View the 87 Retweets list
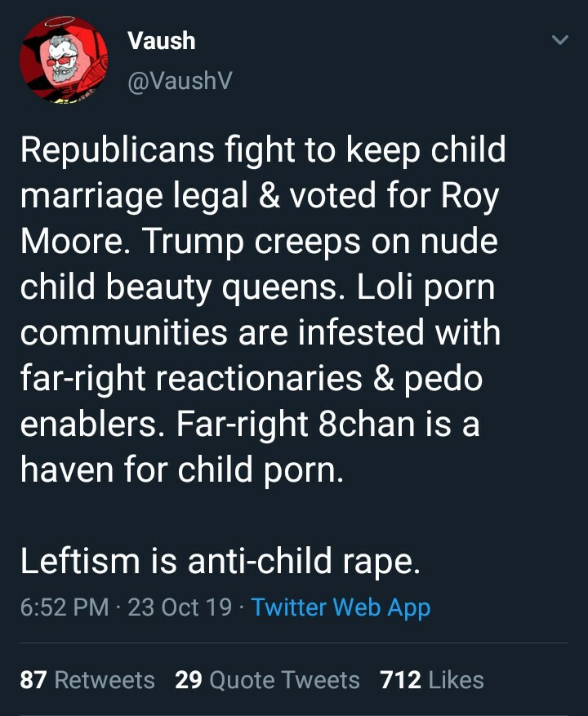 [x=87, y=680]
